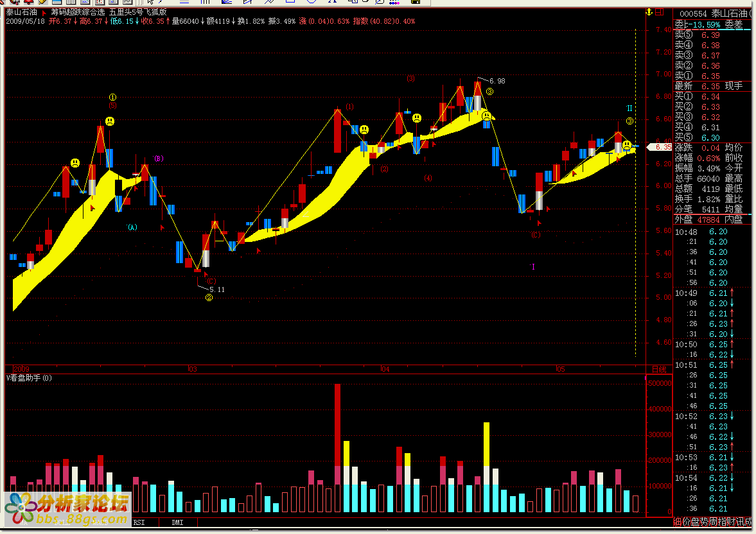Click the red (2) wave label
This screenshot has width=756, height=534.
[x=384, y=169]
